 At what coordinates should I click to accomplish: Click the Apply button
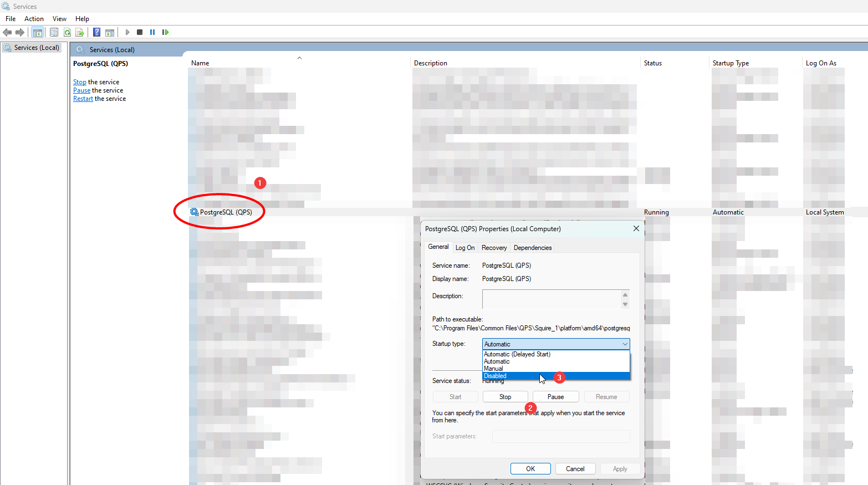620,469
